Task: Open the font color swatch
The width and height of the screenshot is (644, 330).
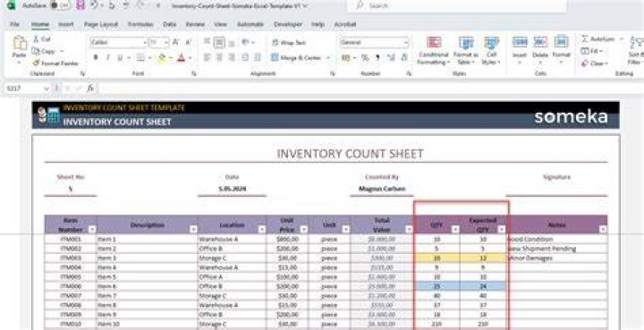Action: (181, 58)
